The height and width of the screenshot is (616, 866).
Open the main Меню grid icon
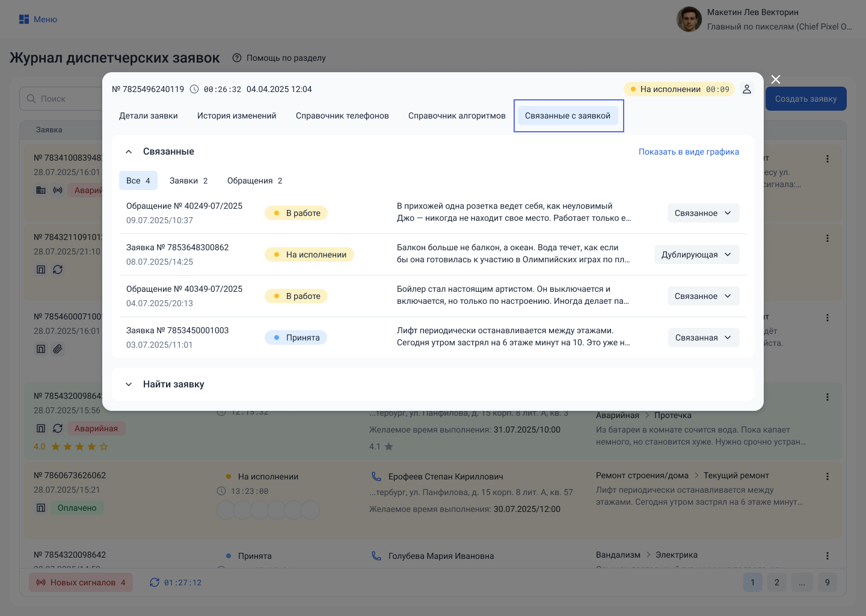click(24, 19)
